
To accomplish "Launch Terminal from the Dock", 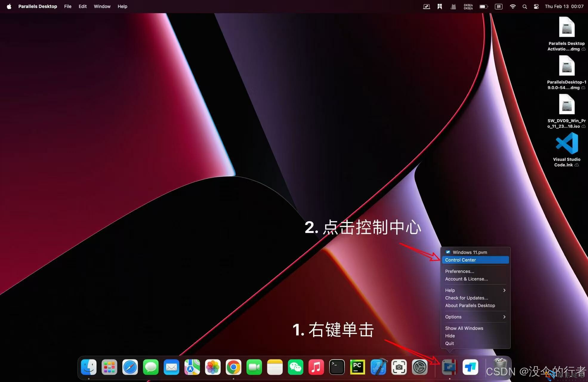I will 337,367.
